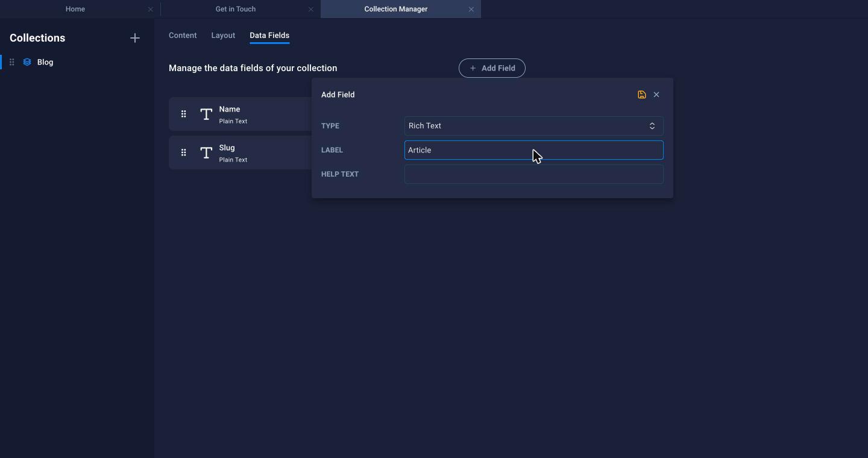Viewport: 868px width, 458px height.
Task: Focus the Help Text input field
Action: [533, 174]
